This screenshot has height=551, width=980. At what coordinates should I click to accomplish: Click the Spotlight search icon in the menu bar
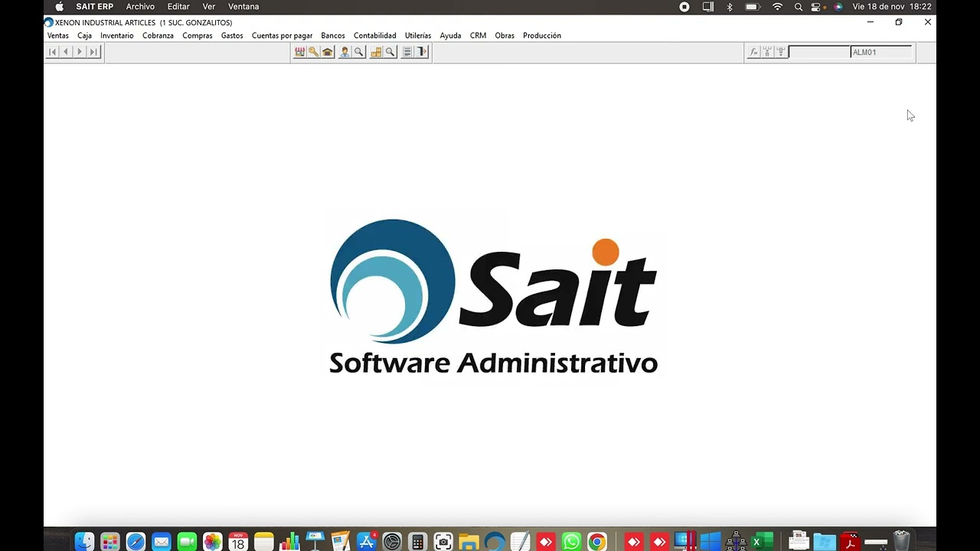799,7
